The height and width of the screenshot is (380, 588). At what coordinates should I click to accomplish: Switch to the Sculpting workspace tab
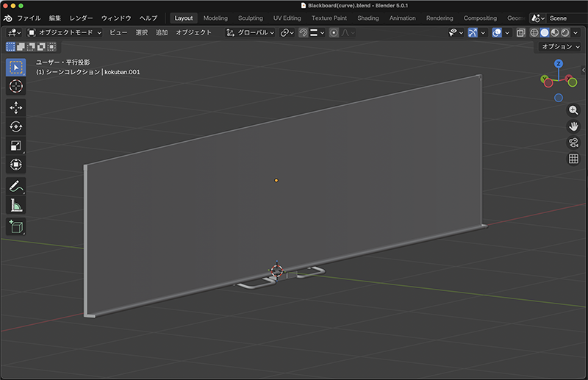coord(250,18)
